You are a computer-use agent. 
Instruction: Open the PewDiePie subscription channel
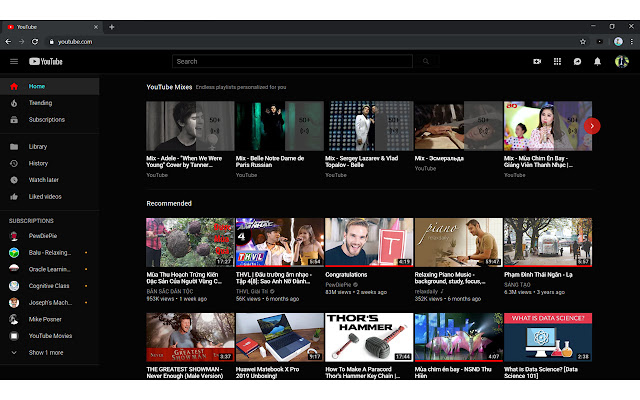pyautogui.click(x=45, y=236)
